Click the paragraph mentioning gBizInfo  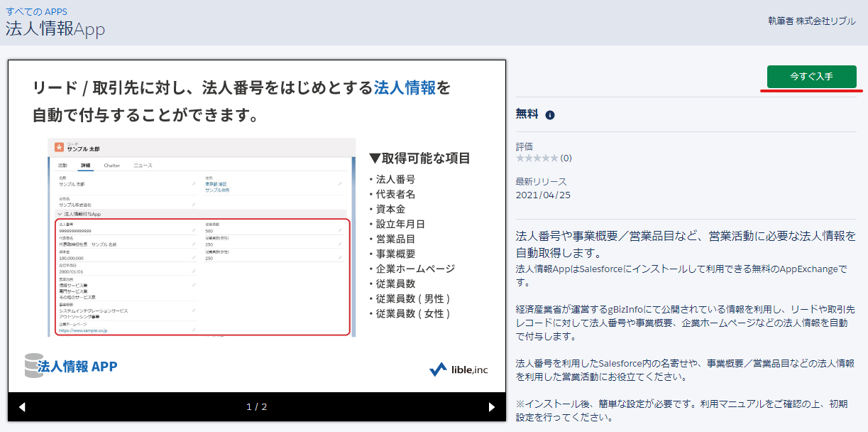(686, 323)
